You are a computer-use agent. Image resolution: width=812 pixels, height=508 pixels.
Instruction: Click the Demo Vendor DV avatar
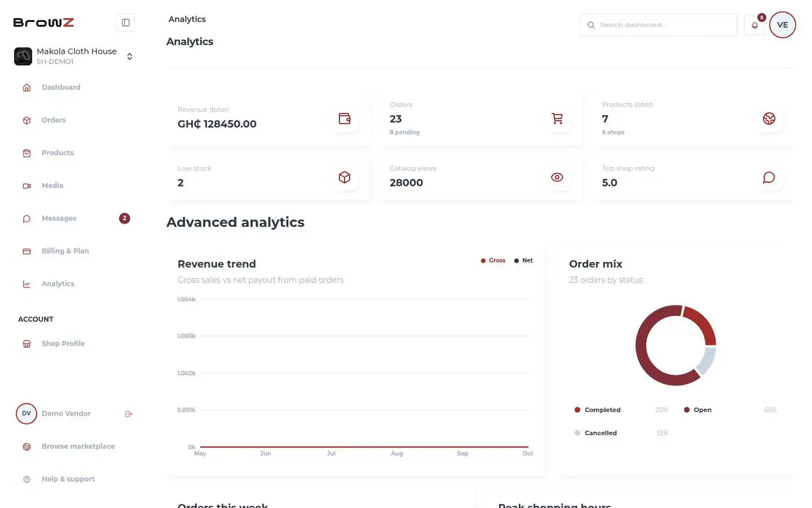coord(27,414)
